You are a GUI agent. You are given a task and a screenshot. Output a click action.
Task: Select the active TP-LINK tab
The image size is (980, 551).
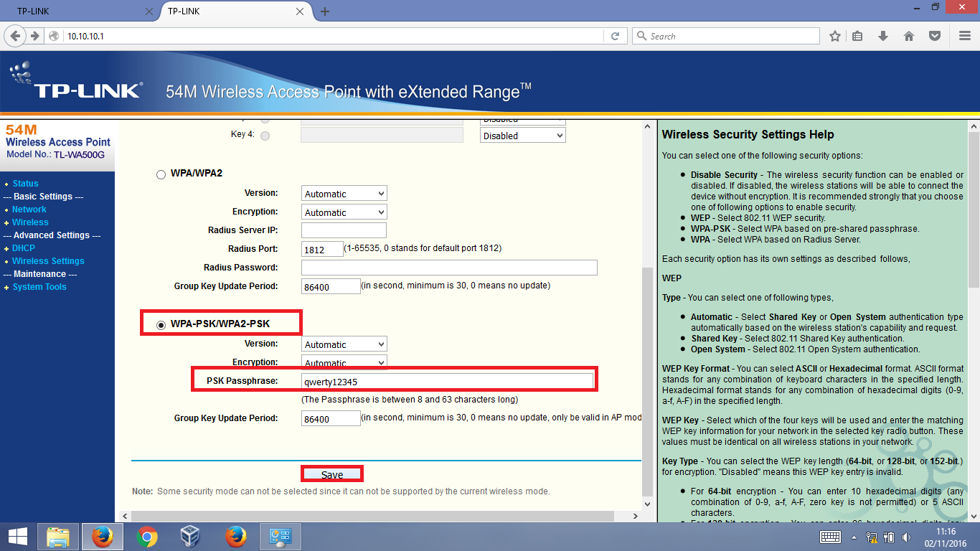pos(229,11)
